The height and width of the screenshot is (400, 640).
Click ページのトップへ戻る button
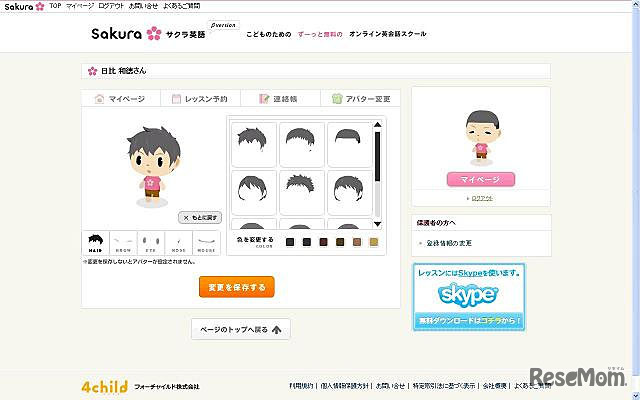click(x=241, y=329)
